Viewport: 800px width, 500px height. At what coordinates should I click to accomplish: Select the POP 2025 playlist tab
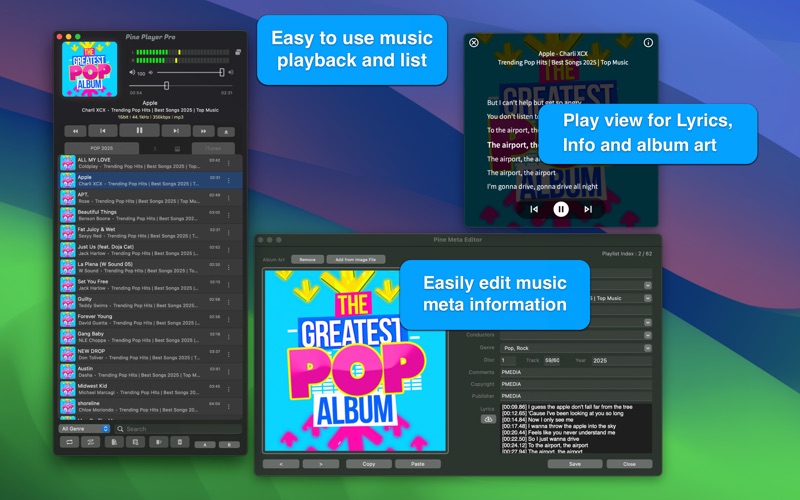[x=102, y=148]
